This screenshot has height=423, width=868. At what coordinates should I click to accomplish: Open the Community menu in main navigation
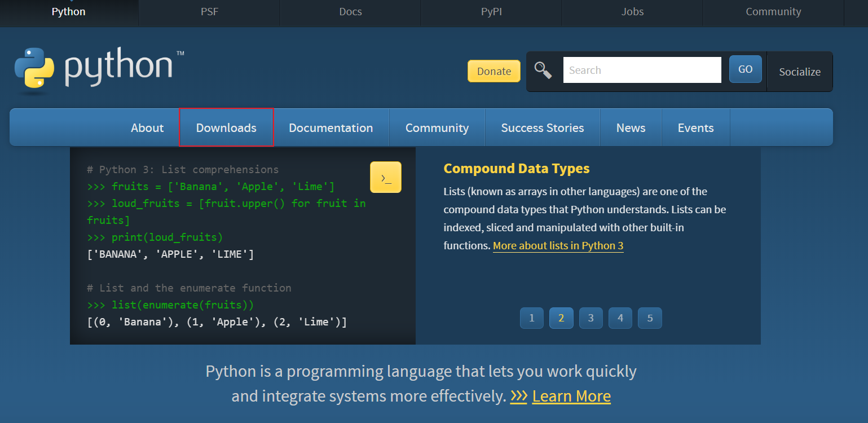pos(437,128)
